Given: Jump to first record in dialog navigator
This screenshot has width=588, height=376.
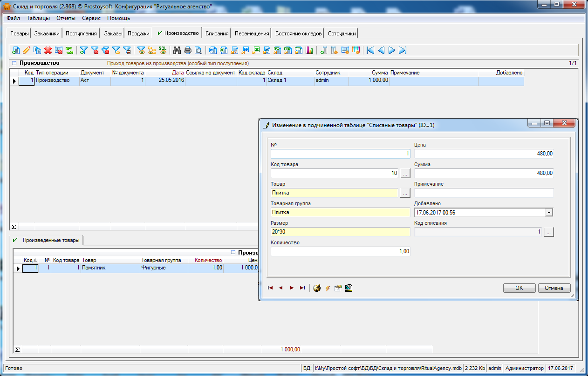Looking at the screenshot, I should [270, 288].
